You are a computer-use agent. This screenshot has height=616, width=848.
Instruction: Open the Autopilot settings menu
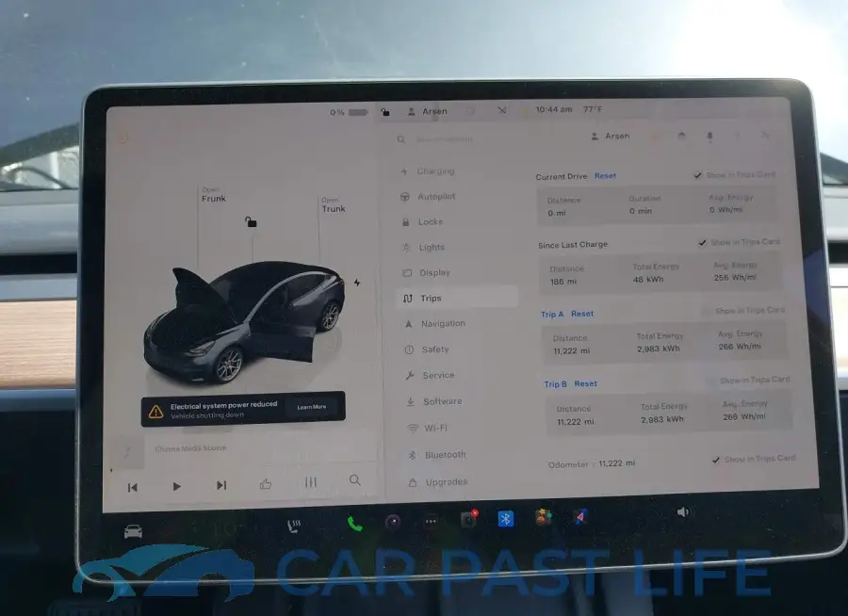tap(429, 196)
